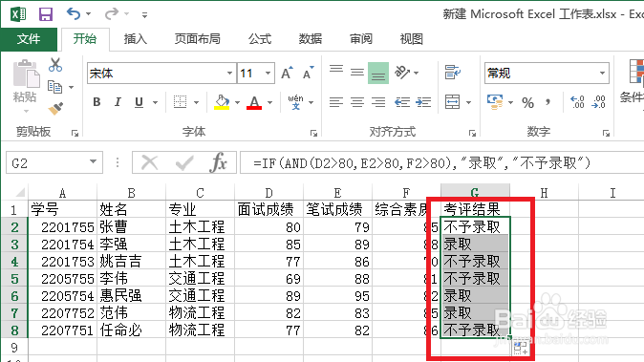The height and width of the screenshot is (362, 644).
Task: Open the text orientation button
Action: pyautogui.click(x=402, y=73)
